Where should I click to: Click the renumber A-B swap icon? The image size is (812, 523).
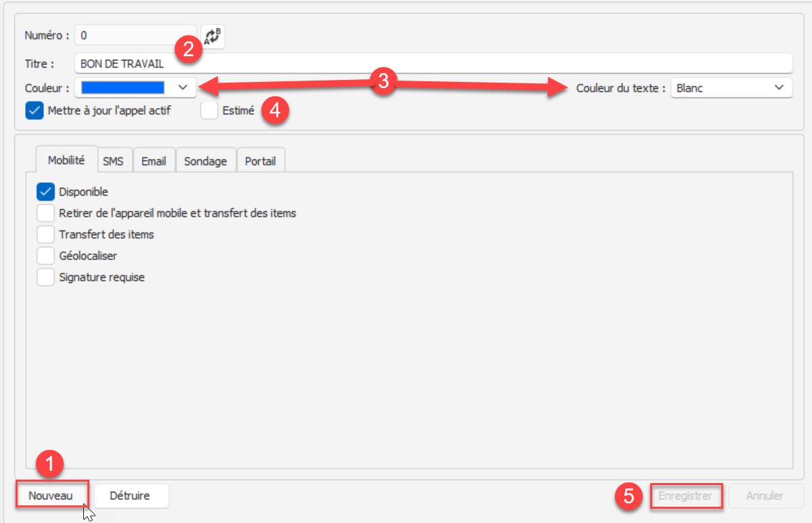pos(213,37)
